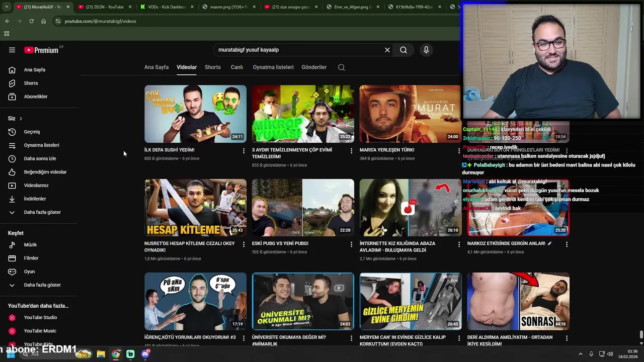
Task: Open video title MARS'A YERLEŞEN TÜRK!
Action: [x=387, y=150]
